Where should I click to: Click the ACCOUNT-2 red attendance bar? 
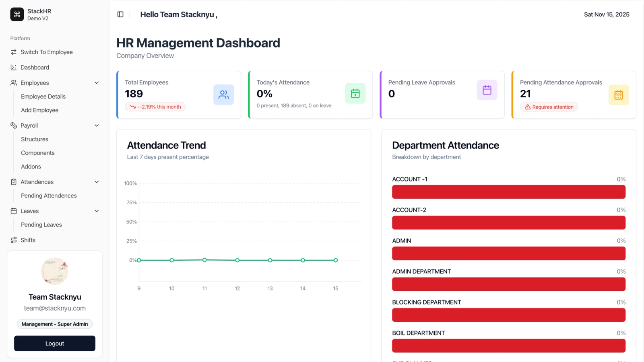[509, 222]
